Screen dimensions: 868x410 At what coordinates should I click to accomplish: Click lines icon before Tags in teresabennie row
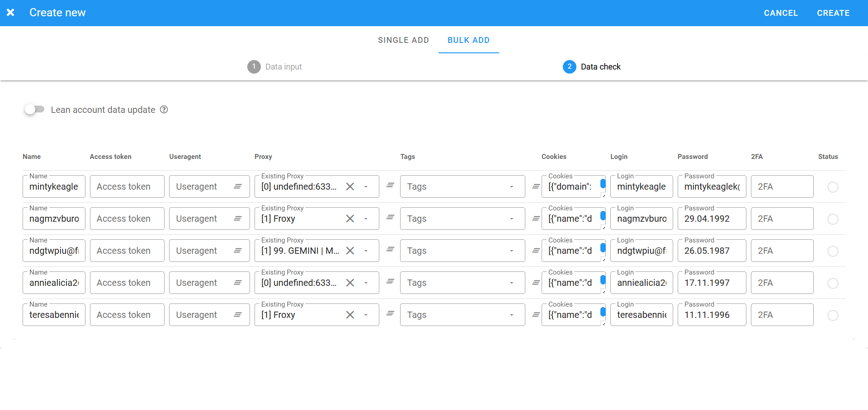click(391, 313)
